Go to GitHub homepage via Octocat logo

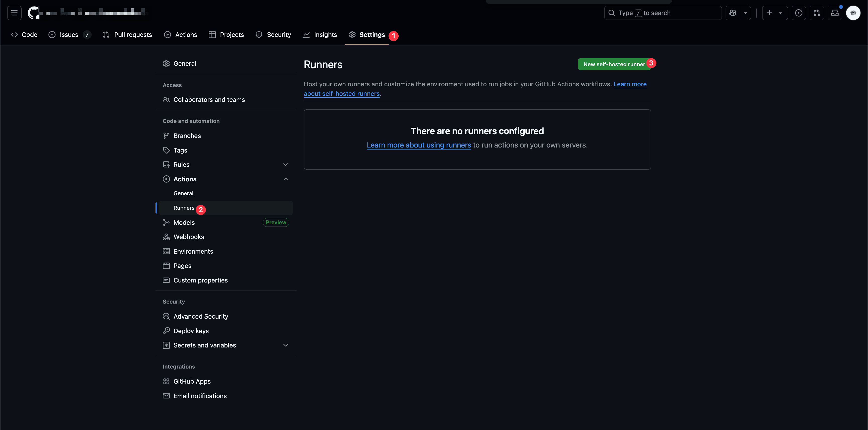pyautogui.click(x=34, y=13)
